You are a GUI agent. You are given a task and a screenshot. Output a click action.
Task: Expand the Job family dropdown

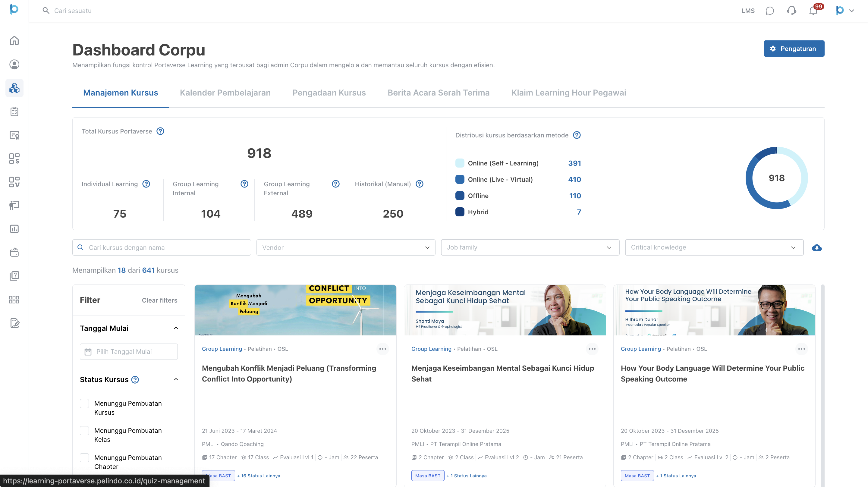(x=530, y=247)
